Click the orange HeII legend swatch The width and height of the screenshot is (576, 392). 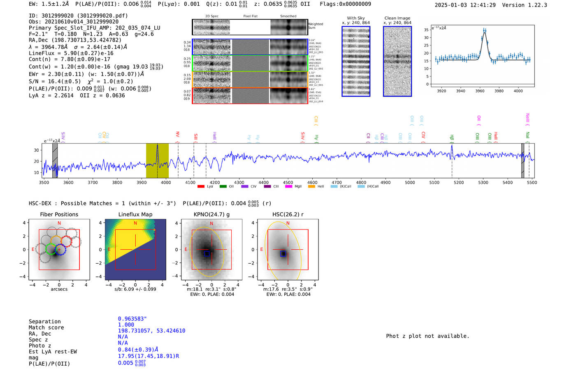click(x=311, y=186)
